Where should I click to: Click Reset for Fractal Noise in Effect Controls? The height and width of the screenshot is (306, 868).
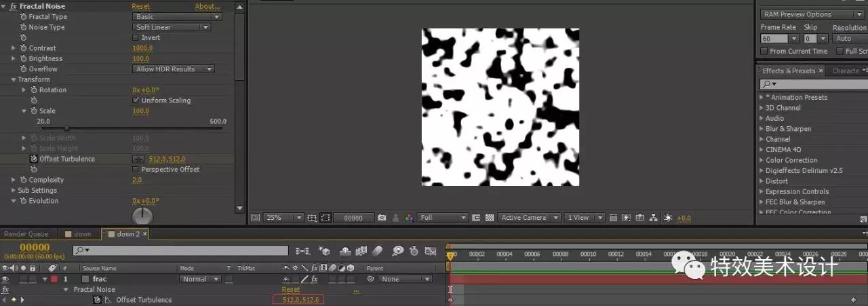pyautogui.click(x=140, y=6)
